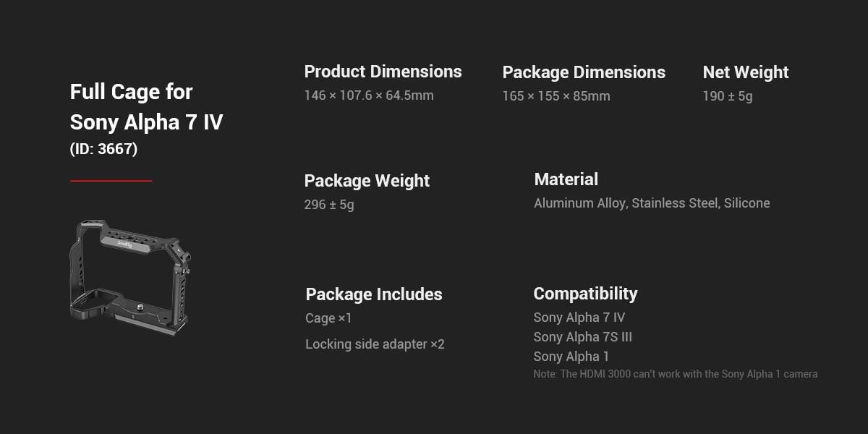Viewport: 868px width, 434px height.
Task: Select the 190 ± 5g net weight value
Action: [728, 96]
